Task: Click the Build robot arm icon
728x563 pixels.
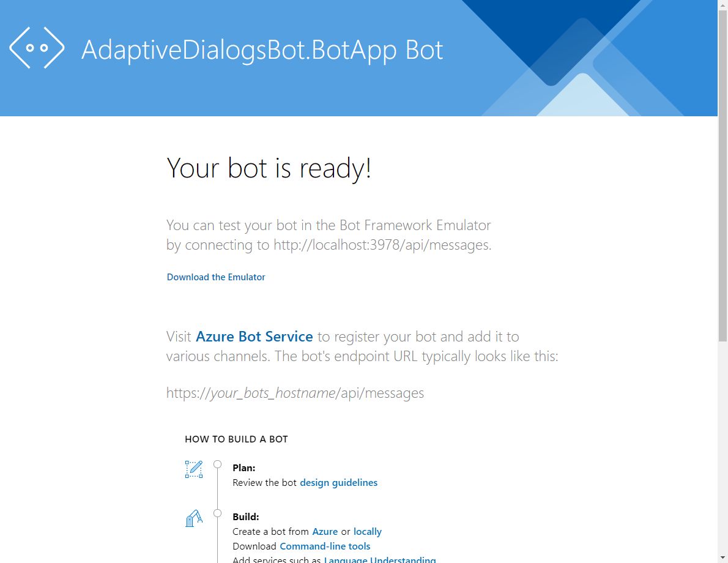Action: tap(193, 518)
